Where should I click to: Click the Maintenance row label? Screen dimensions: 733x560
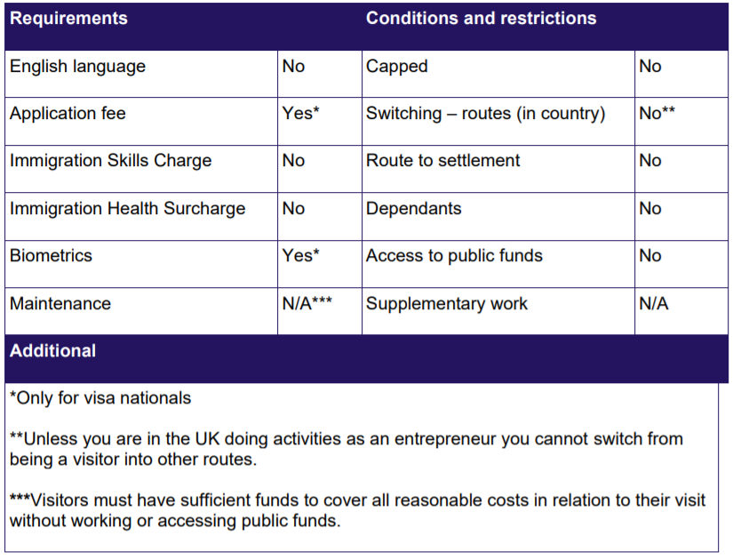[60, 304]
